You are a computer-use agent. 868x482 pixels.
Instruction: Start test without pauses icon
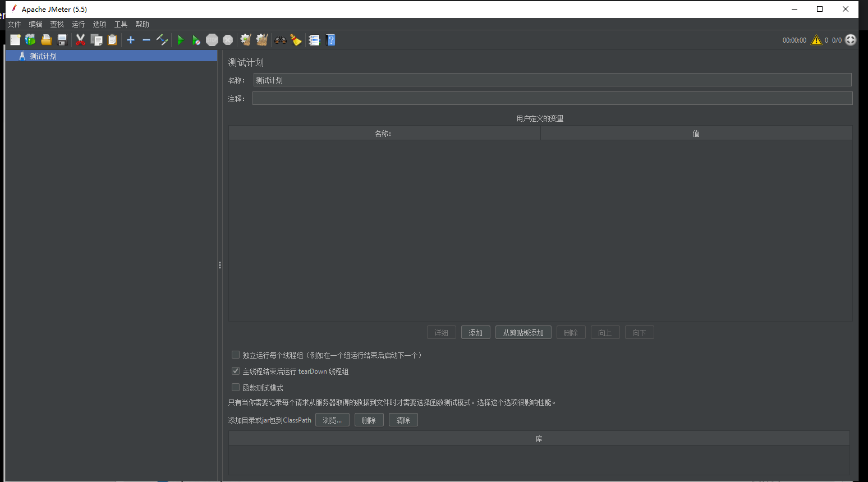[196, 40]
